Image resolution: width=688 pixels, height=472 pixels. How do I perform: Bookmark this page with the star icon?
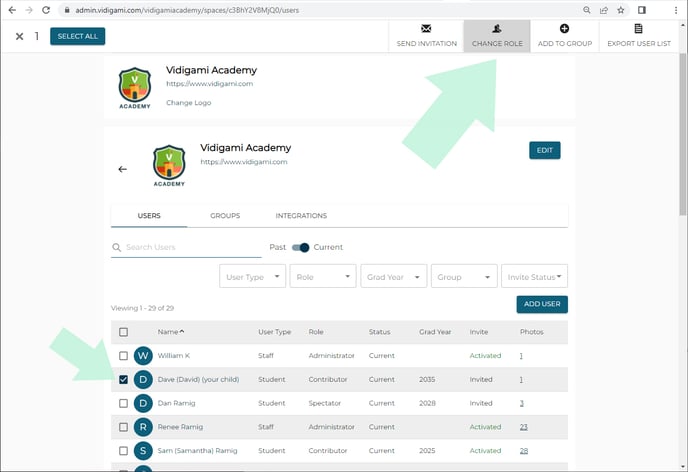pos(620,10)
